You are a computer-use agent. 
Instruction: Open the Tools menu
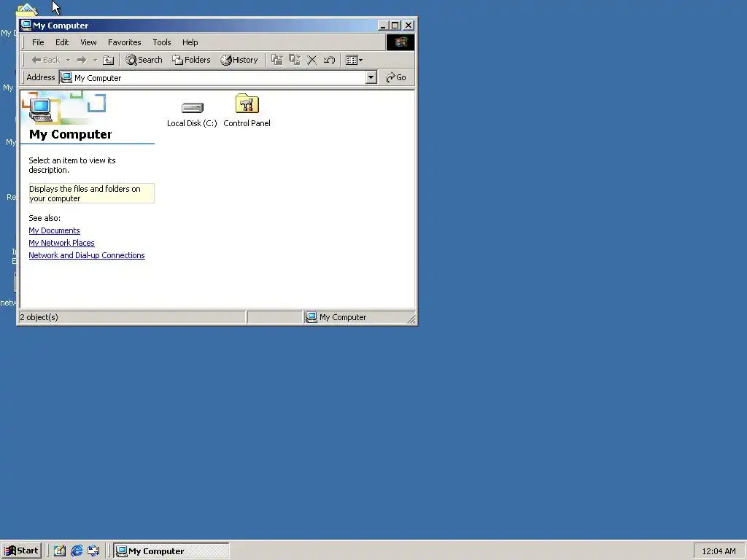point(161,42)
